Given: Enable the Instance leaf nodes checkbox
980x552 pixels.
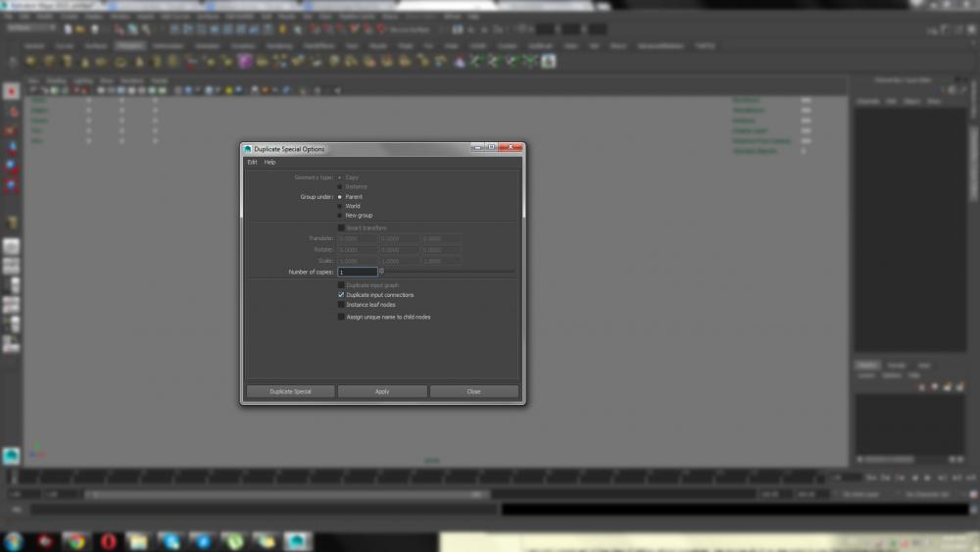Looking at the screenshot, I should click(341, 305).
